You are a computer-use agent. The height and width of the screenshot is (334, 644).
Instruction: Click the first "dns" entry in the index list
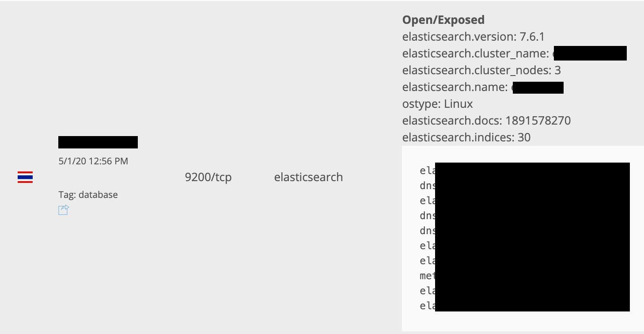click(x=427, y=186)
